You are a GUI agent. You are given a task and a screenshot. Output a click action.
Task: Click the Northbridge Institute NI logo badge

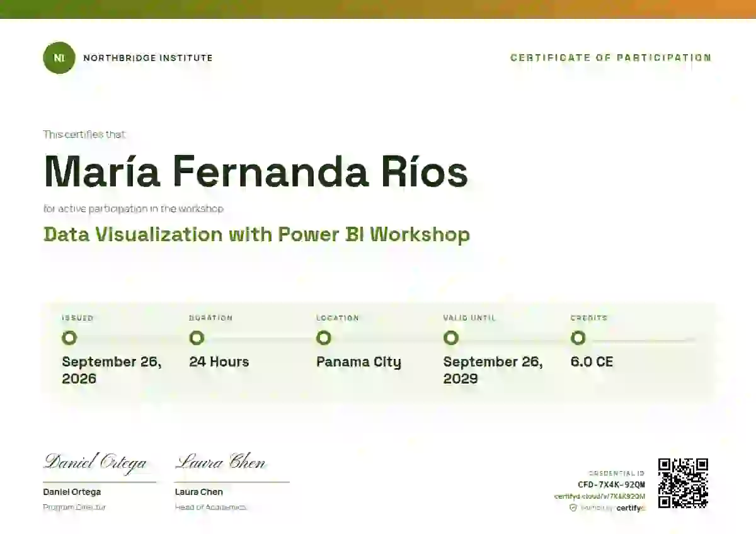(59, 58)
